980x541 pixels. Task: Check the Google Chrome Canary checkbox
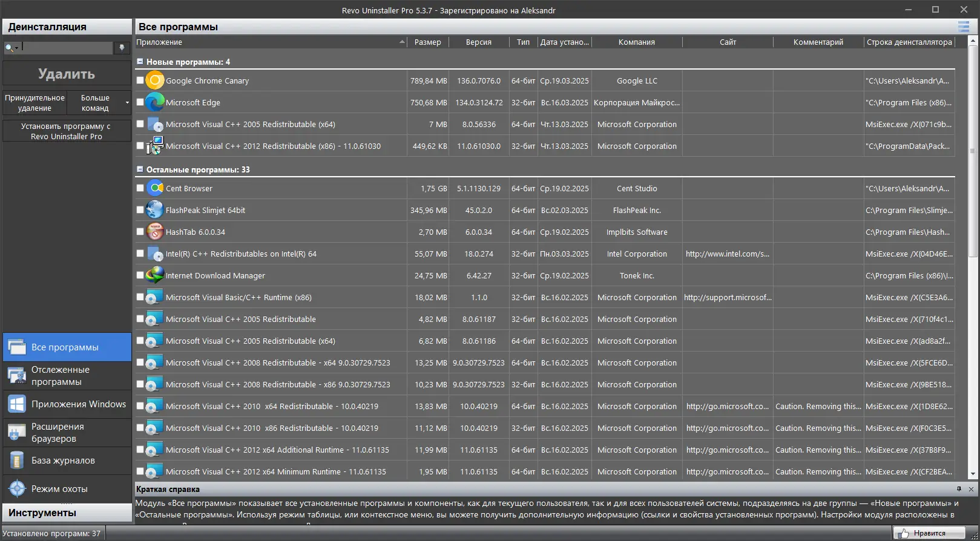140,80
